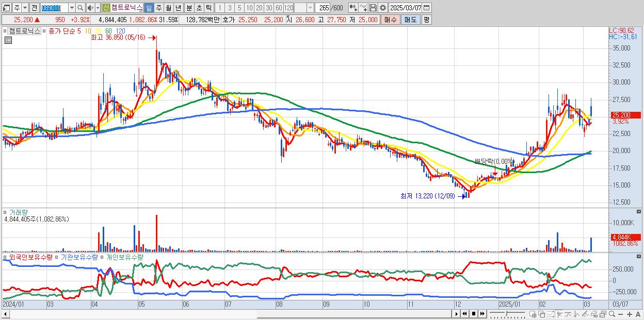
Task: Expand the stock code history dropdown
Action: click(x=72, y=8)
